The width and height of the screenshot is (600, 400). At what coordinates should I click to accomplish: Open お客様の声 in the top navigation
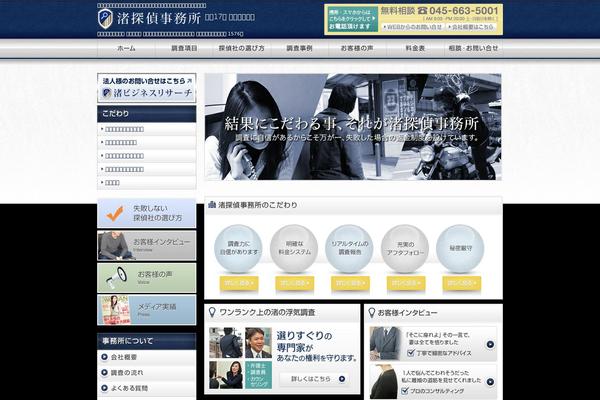pyautogui.click(x=357, y=48)
